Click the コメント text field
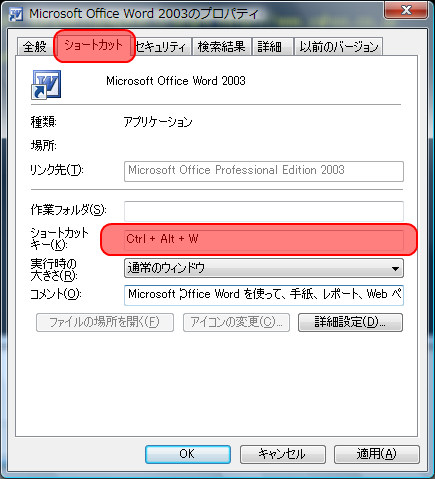Image resolution: width=435 pixels, height=479 pixels. tap(264, 295)
